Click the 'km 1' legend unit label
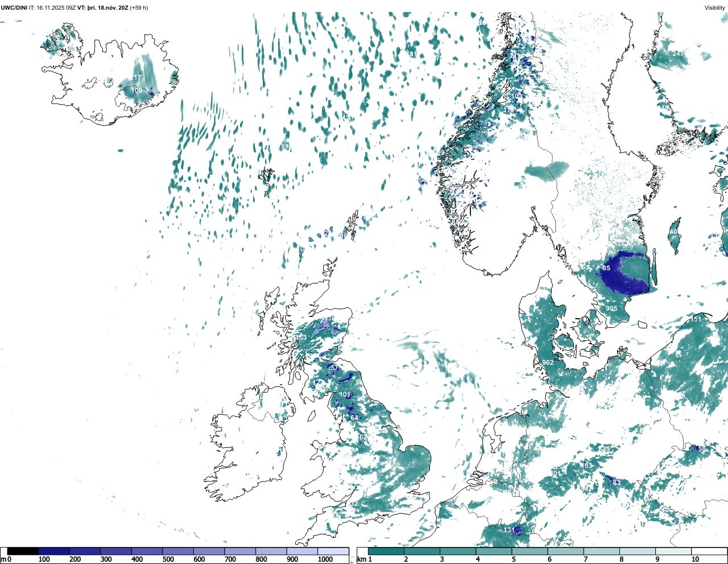 click(365, 559)
